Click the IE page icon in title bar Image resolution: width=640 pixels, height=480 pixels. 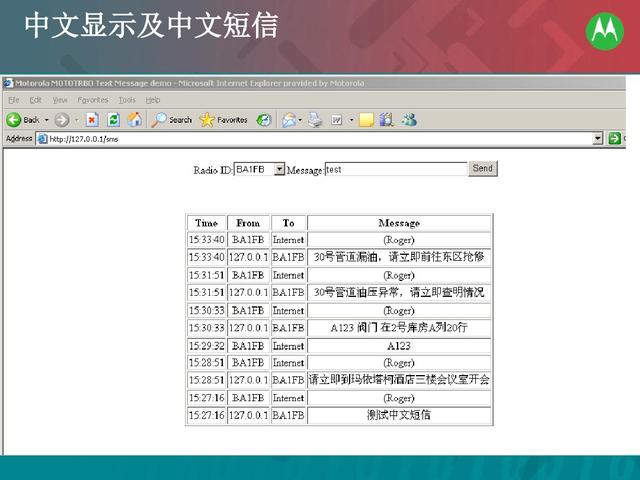(8, 83)
